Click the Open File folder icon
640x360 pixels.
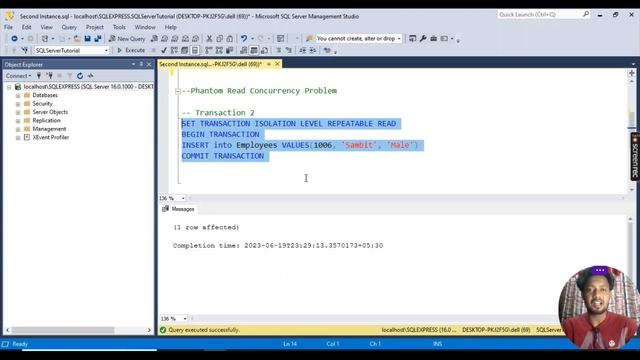pos(77,38)
